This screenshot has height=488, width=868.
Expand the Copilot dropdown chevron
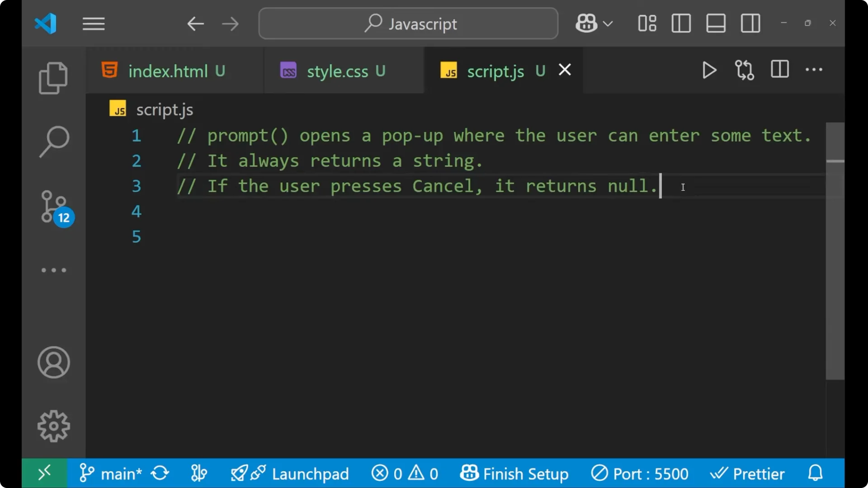pos(608,23)
